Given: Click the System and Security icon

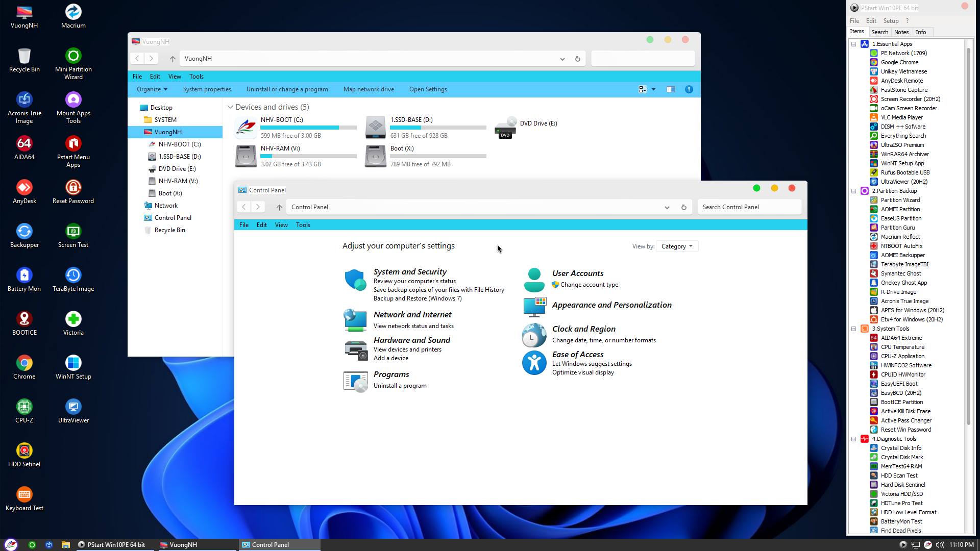Looking at the screenshot, I should tap(355, 280).
